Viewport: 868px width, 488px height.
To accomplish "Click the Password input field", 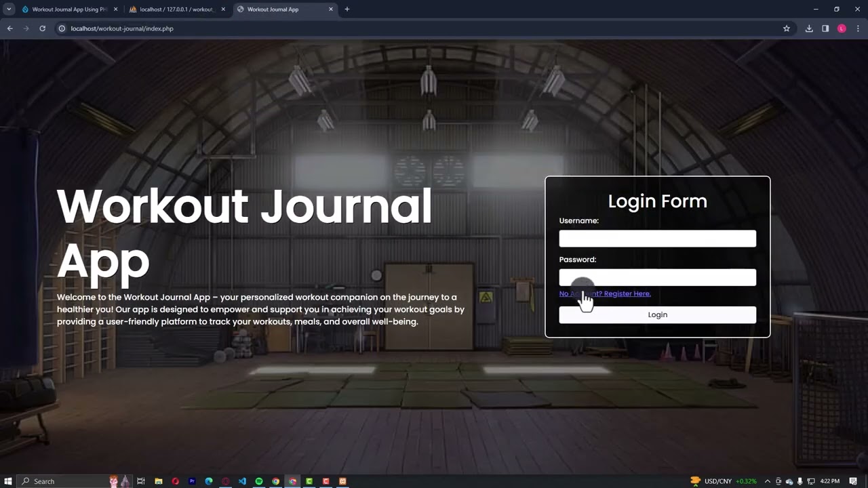I will 657,277.
